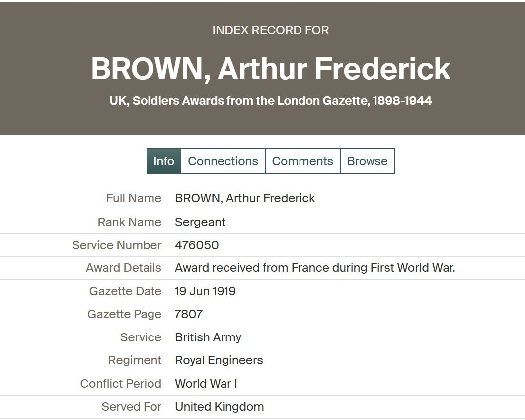525x420 pixels.
Task: Go to the Browse tab
Action: 367,161
